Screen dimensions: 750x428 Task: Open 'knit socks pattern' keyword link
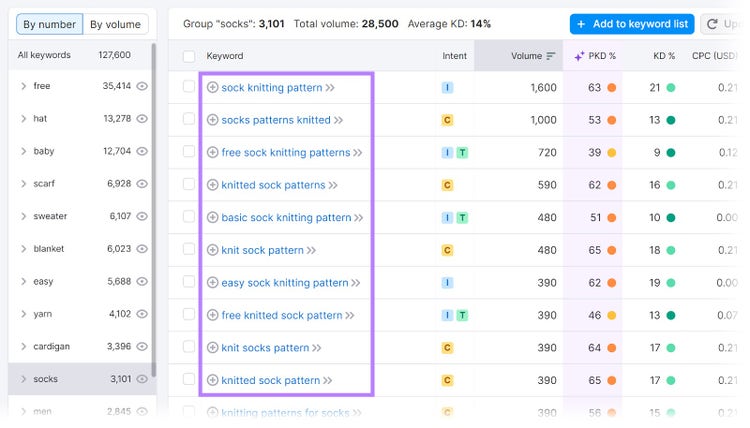coord(265,348)
